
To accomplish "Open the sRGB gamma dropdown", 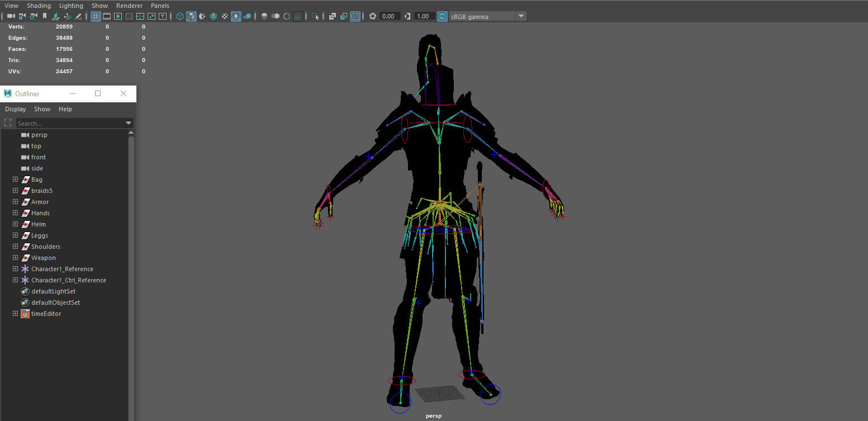I will [x=521, y=16].
